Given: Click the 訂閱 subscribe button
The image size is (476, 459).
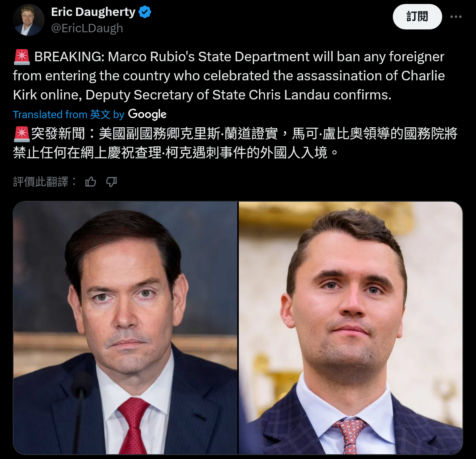Looking at the screenshot, I should pos(417,17).
